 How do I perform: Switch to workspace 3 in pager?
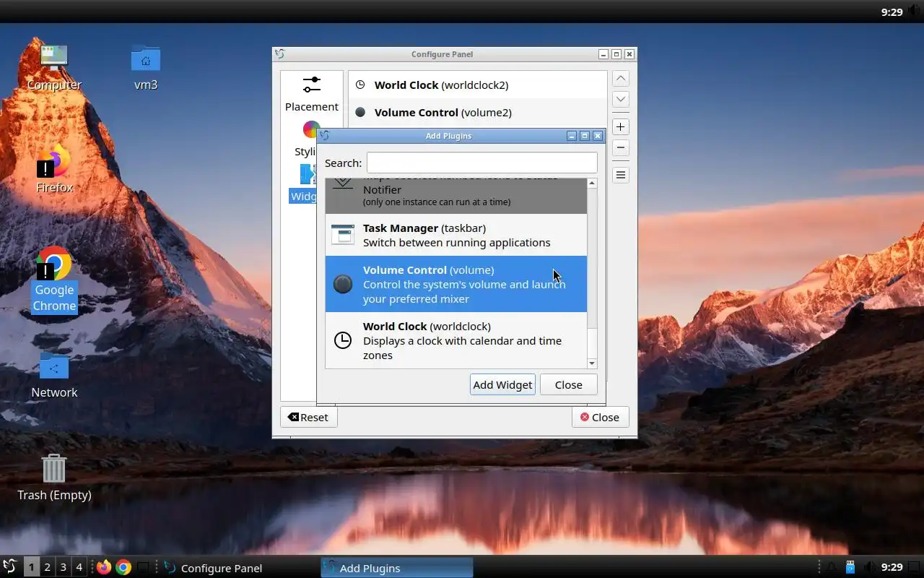click(x=63, y=567)
